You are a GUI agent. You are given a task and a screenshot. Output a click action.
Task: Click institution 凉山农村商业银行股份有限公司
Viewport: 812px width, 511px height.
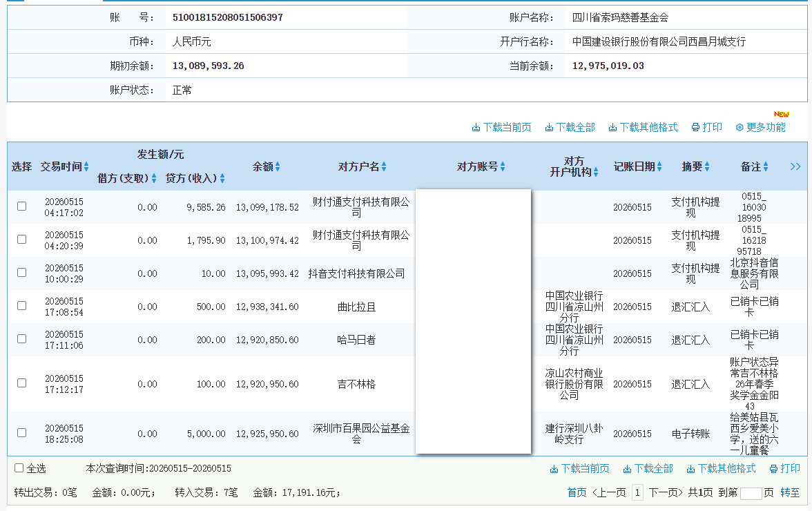(x=574, y=384)
